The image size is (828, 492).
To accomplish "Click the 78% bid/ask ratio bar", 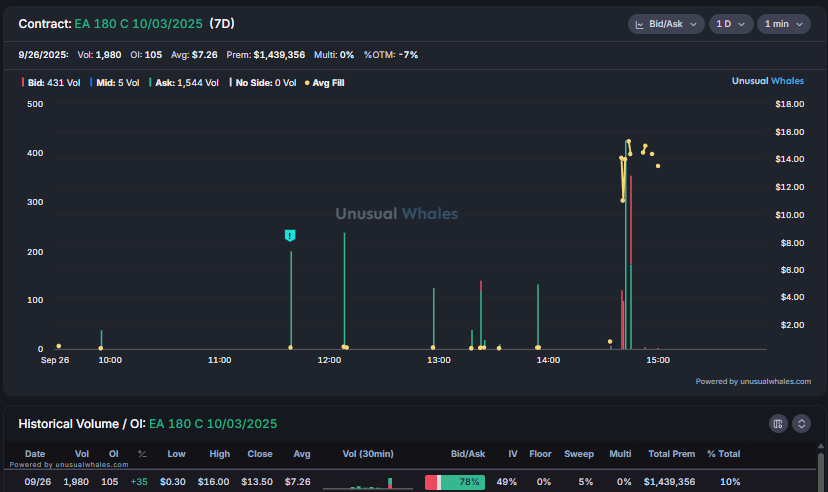I will (x=455, y=482).
